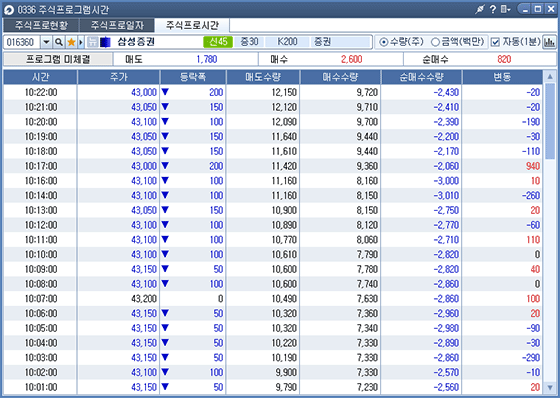Switch to 주식프로현황 tab
This screenshot has width=560, height=398.
(x=41, y=25)
